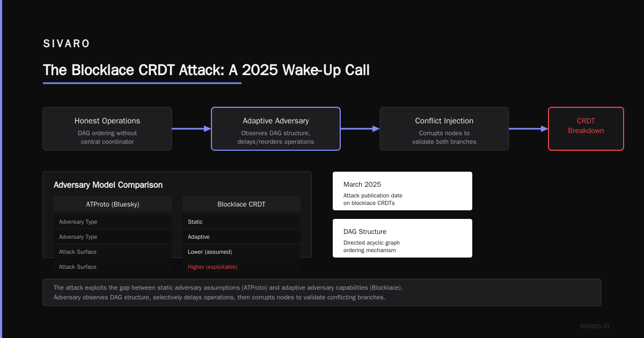Click the Blocklace CRDT column header
Viewport: 644px width, 338px height.
[x=241, y=204]
